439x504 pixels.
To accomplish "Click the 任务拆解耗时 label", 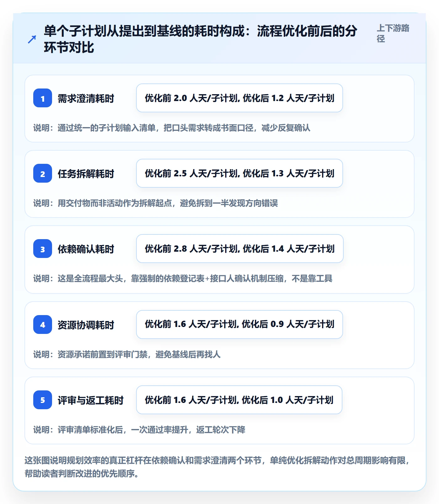I will pos(86,174).
